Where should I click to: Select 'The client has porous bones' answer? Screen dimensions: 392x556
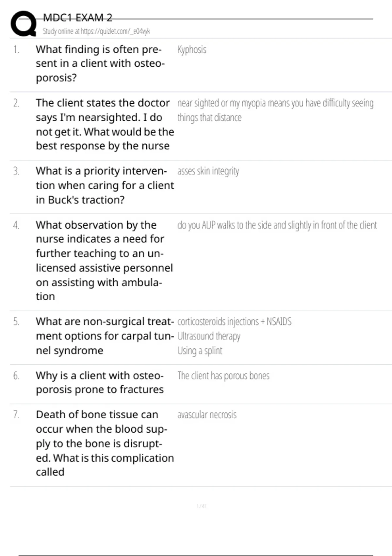(x=223, y=376)
